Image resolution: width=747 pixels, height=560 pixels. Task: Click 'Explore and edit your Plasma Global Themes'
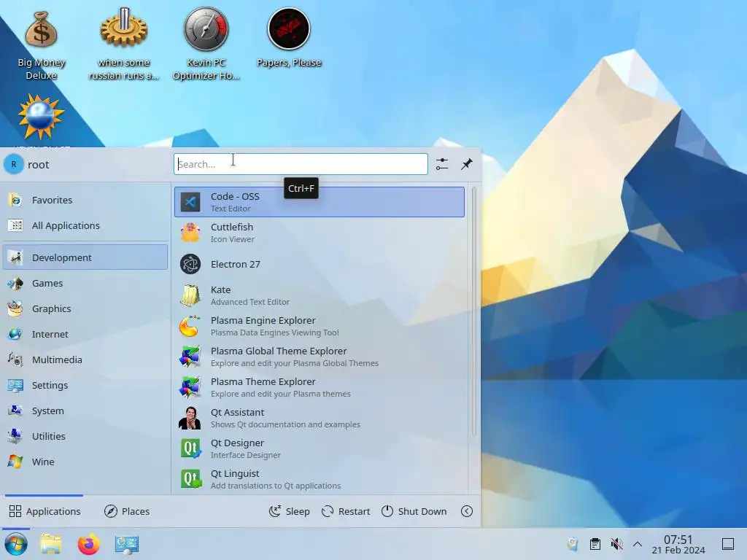295,363
